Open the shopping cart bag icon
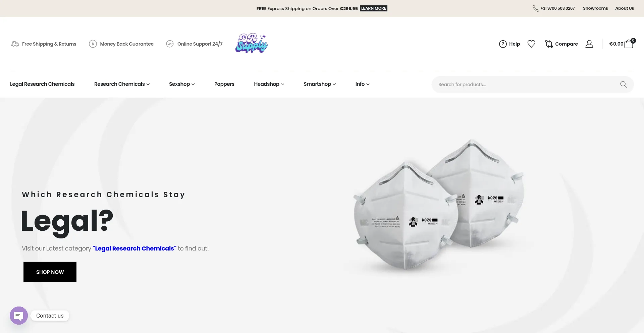 (x=629, y=44)
